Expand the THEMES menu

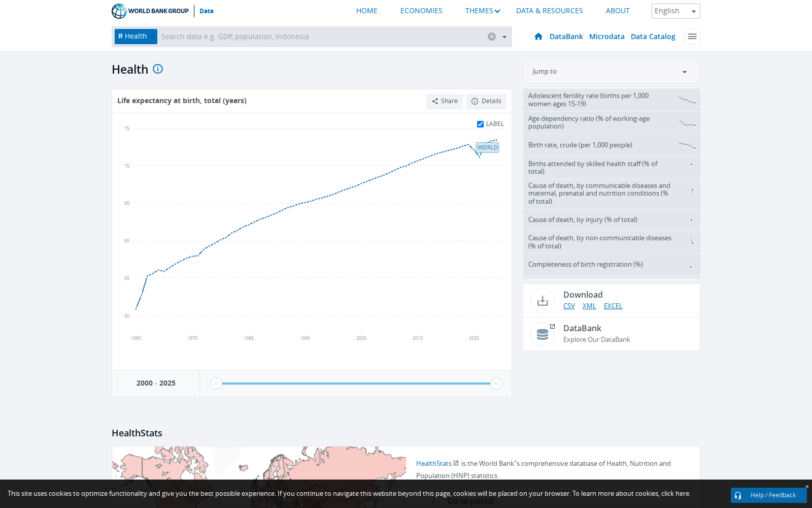point(483,11)
